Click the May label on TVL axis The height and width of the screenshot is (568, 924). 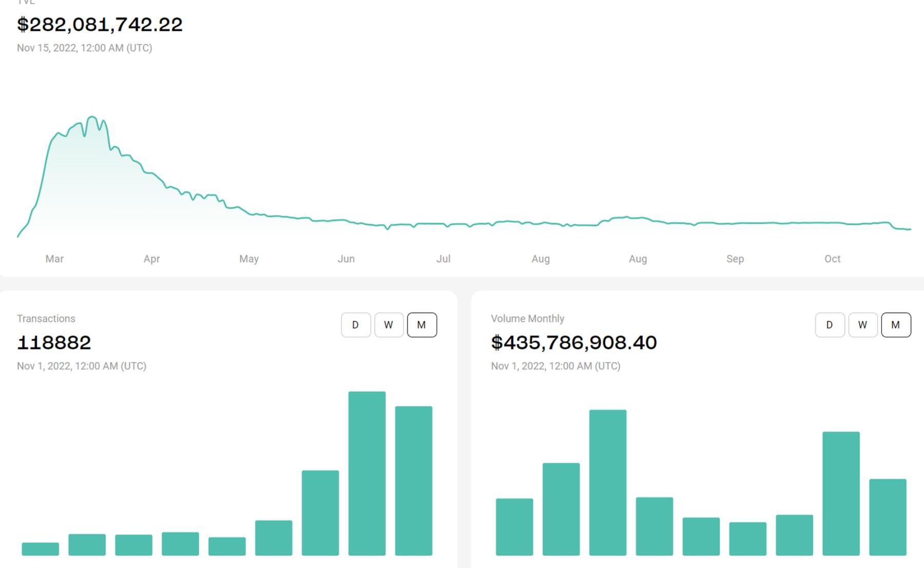[x=249, y=259]
